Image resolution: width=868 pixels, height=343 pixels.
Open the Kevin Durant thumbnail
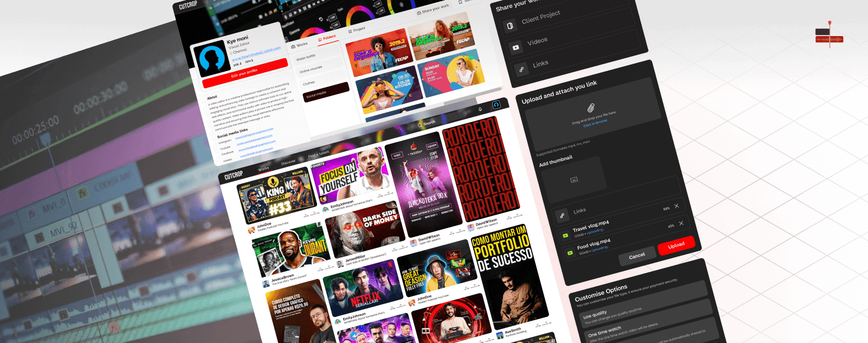coord(292,250)
